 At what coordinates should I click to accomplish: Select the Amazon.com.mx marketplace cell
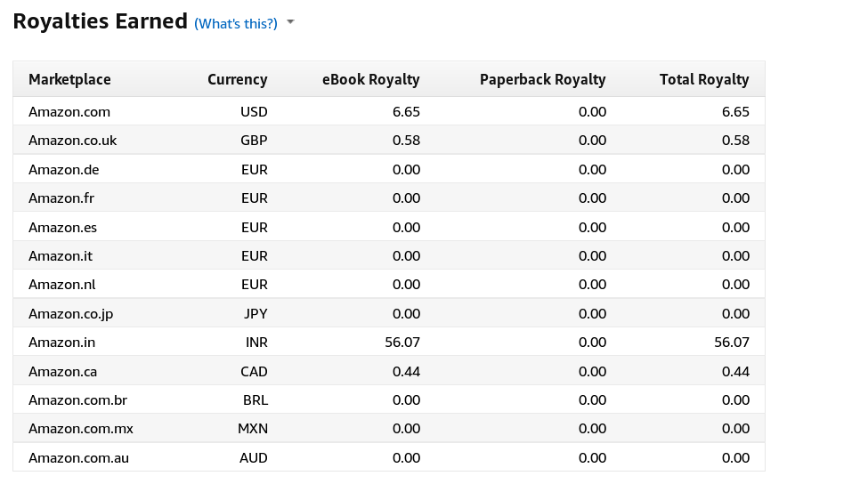[x=81, y=429]
